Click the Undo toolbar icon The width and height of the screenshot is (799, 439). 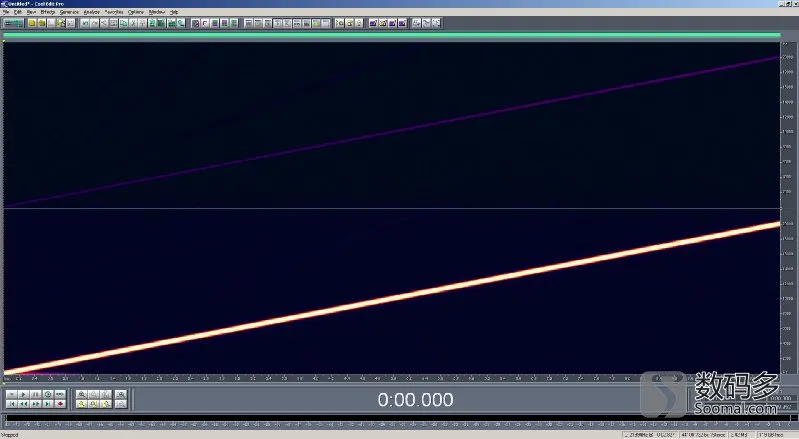click(85, 23)
